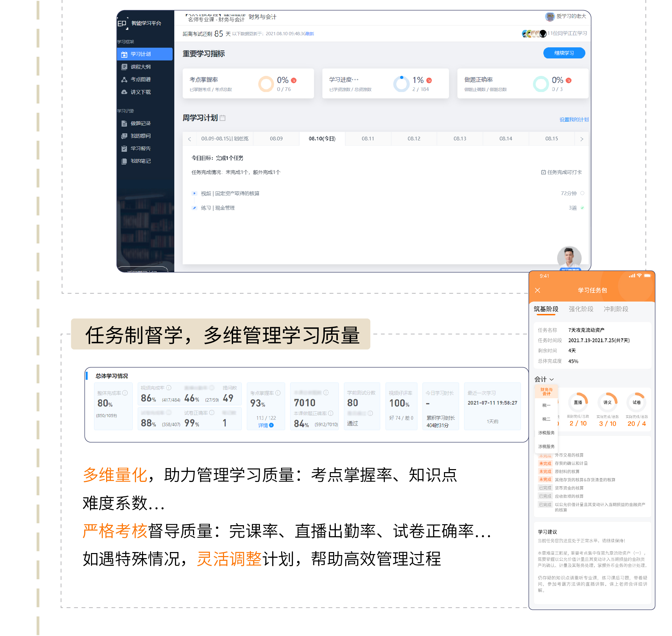Viewport: 672px width, 636px height.
Task: Select the 08.12 date tab
Action: (414, 139)
